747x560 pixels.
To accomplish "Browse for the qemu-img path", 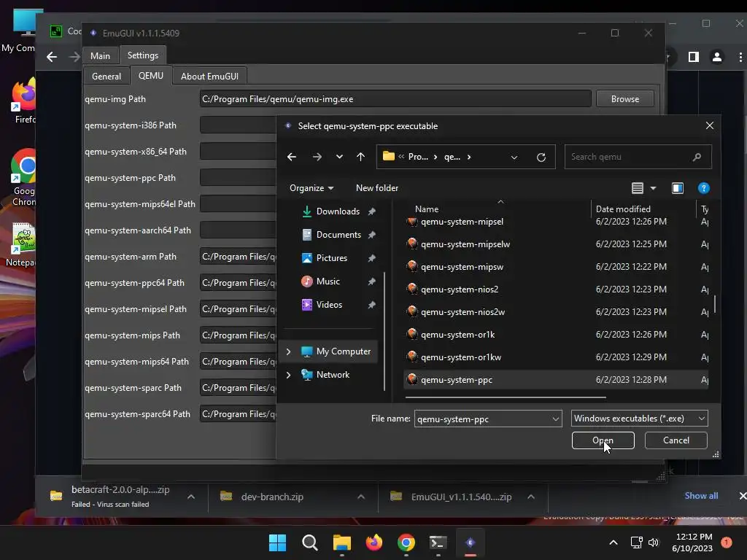I will pyautogui.click(x=624, y=99).
